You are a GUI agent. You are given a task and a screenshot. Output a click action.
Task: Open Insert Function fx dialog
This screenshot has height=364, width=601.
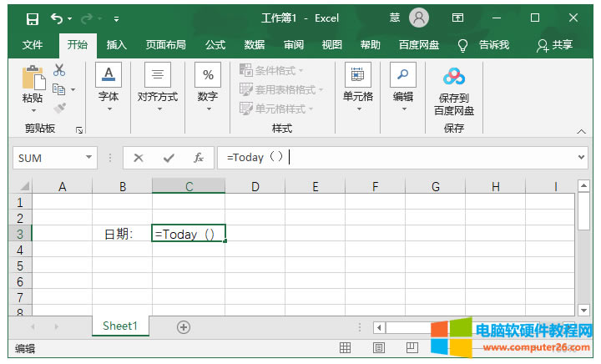click(198, 158)
